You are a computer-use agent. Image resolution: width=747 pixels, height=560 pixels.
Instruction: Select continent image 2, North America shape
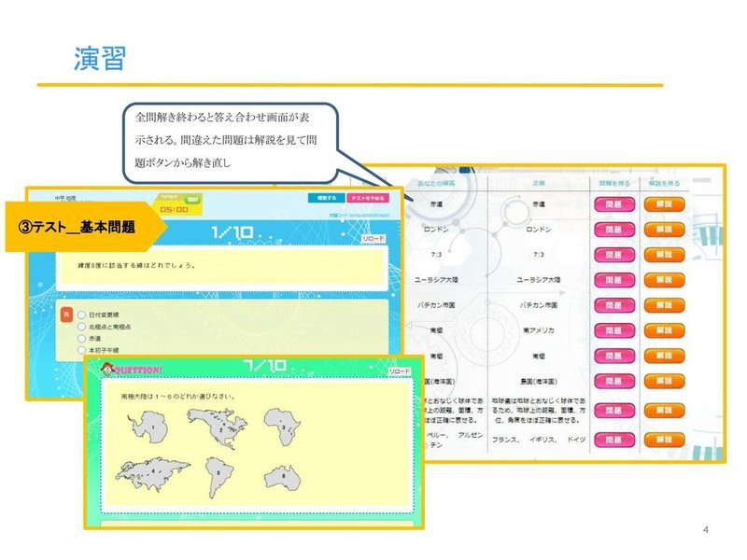pyautogui.click(x=218, y=428)
